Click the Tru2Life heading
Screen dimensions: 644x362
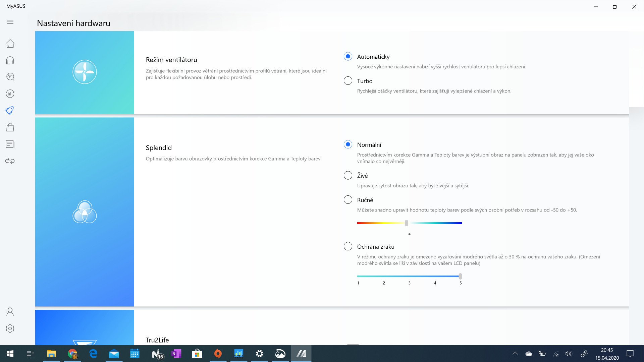157,340
